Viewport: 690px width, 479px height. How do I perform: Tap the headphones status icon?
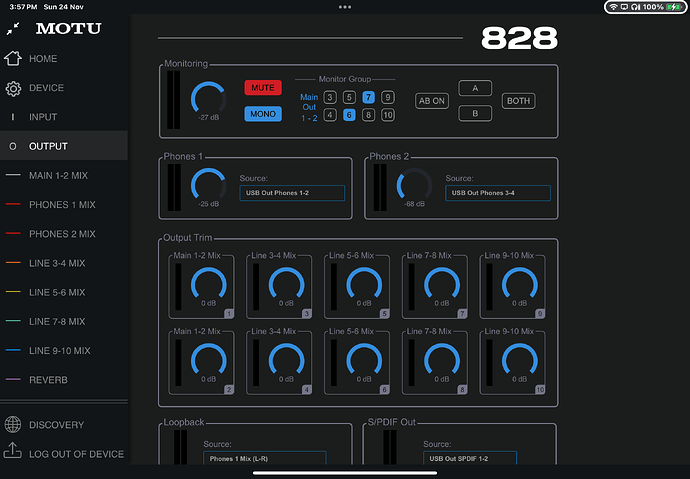click(635, 7)
